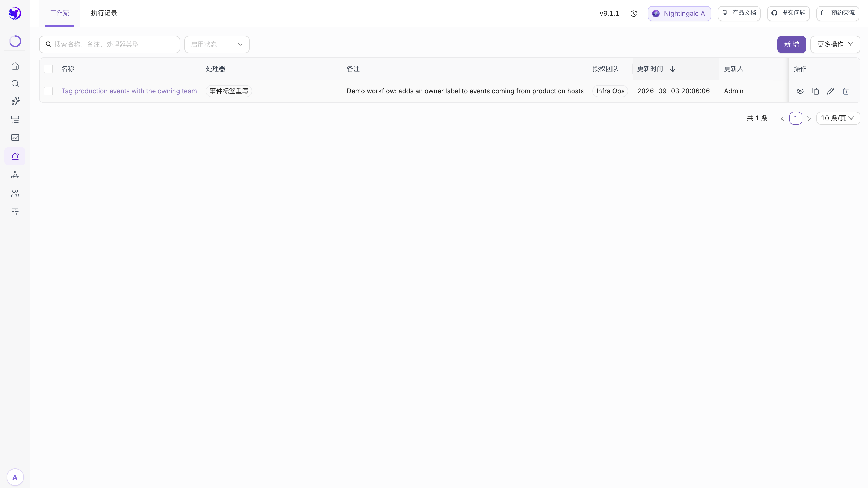868x488 pixels.
Task: View the workflow using eye icon
Action: click(x=800, y=91)
